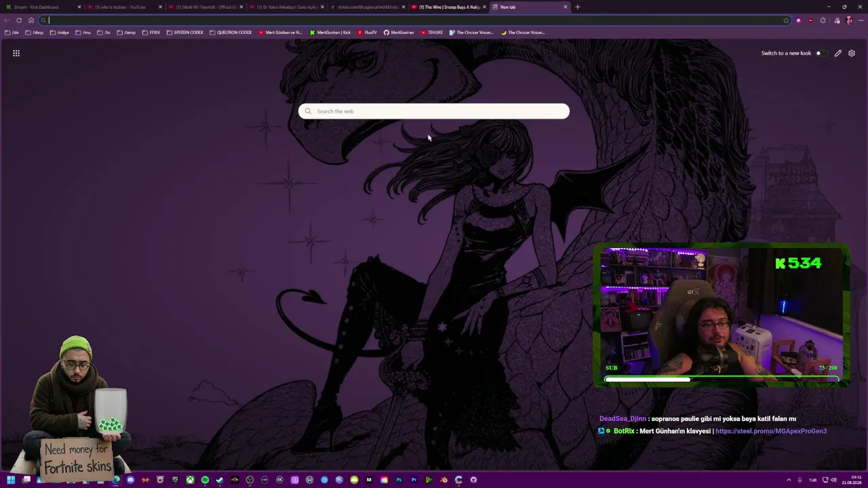868x488 pixels.
Task: Launch Photoshop from the taskbar
Action: click(x=399, y=480)
